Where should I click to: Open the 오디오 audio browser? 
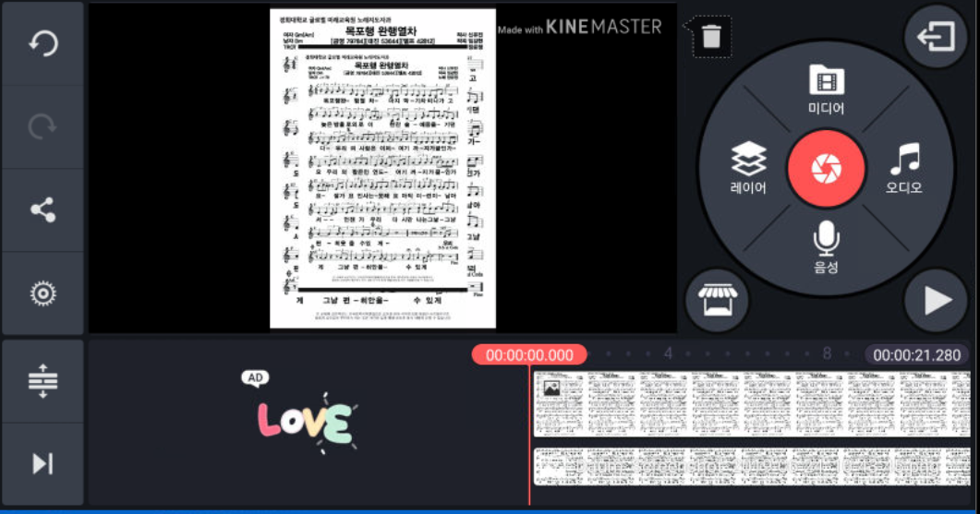click(904, 168)
